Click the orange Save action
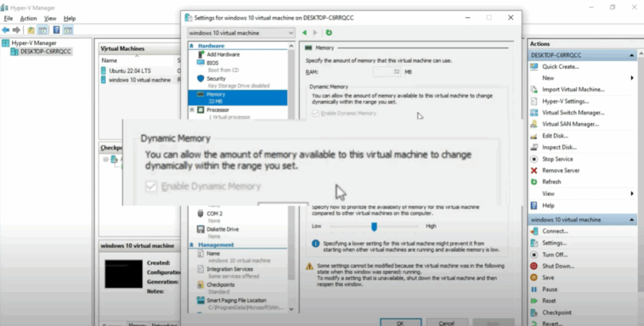644x326 pixels. click(x=548, y=278)
